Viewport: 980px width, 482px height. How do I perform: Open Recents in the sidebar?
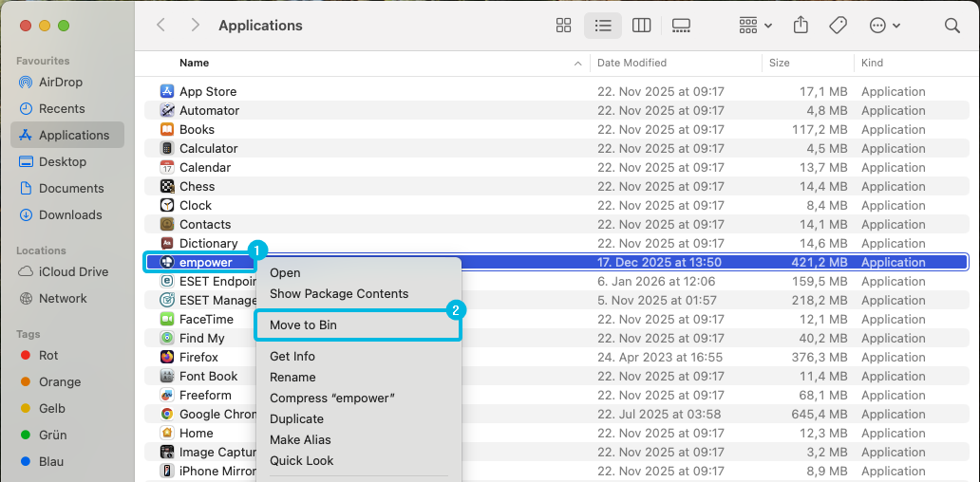click(x=67, y=108)
